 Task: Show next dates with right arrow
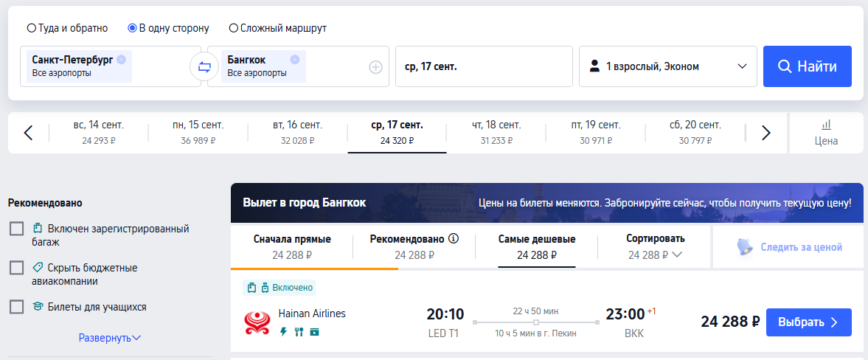tap(766, 133)
